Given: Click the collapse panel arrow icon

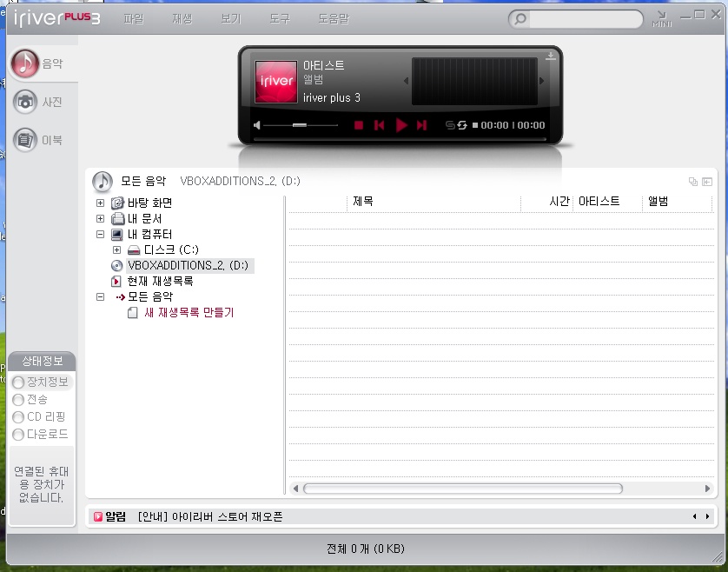Looking at the screenshot, I should click(x=707, y=182).
